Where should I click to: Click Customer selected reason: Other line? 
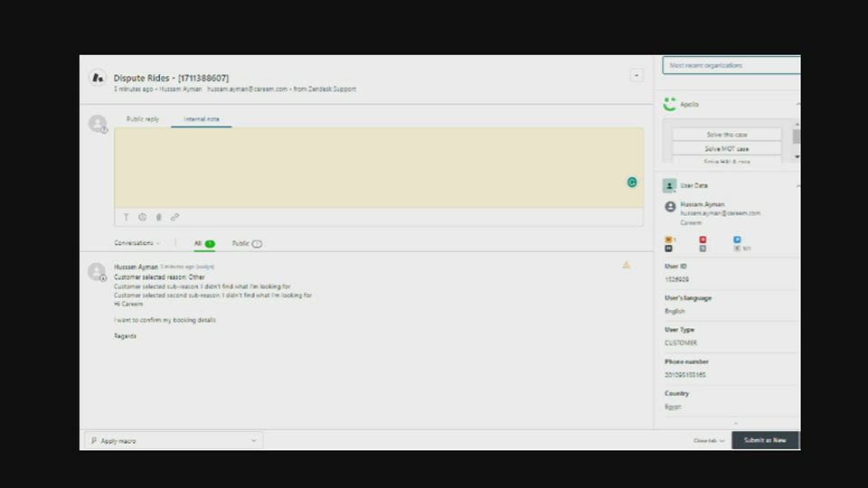coord(159,277)
